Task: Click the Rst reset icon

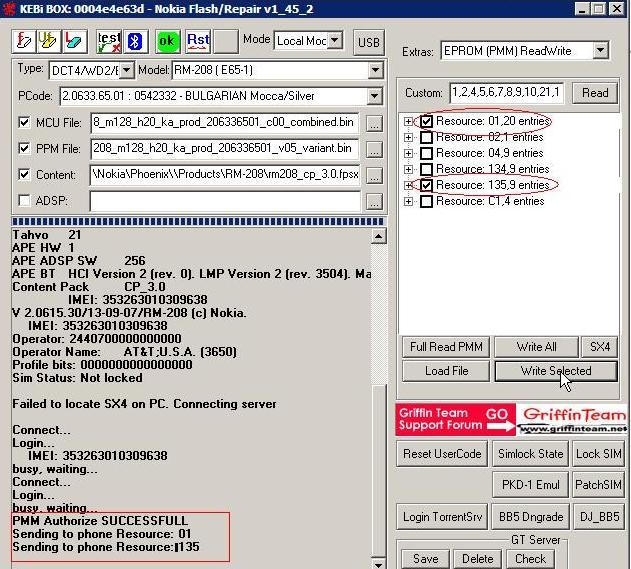Action: tap(198, 41)
